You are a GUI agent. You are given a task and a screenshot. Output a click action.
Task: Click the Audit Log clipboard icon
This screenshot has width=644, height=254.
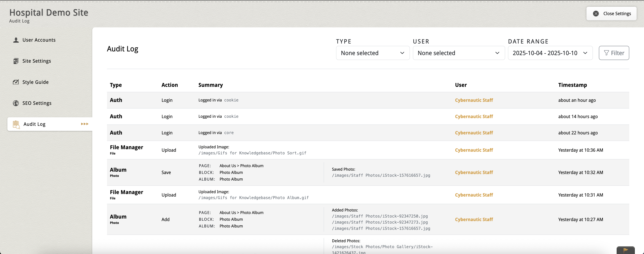pos(16,124)
